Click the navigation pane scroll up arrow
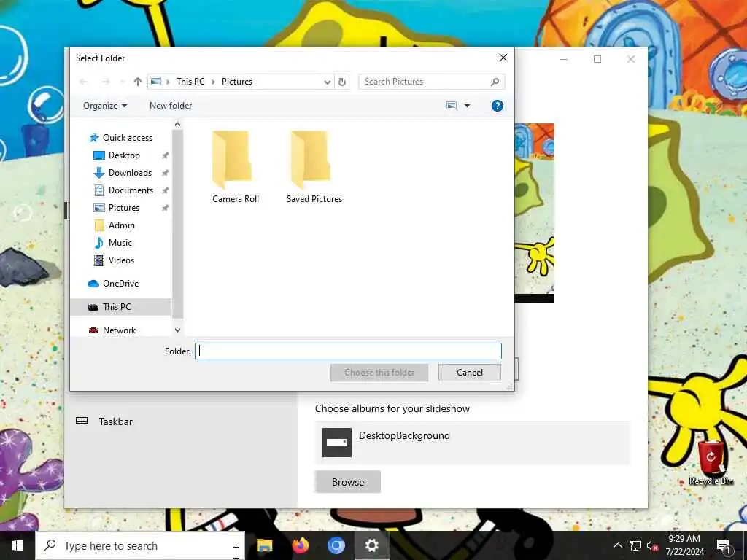The width and height of the screenshot is (747, 560). point(178,124)
